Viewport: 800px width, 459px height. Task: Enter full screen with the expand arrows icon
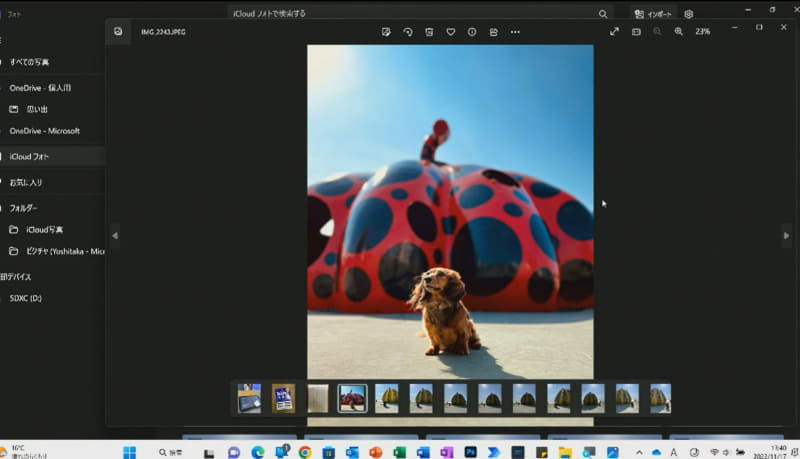614,32
